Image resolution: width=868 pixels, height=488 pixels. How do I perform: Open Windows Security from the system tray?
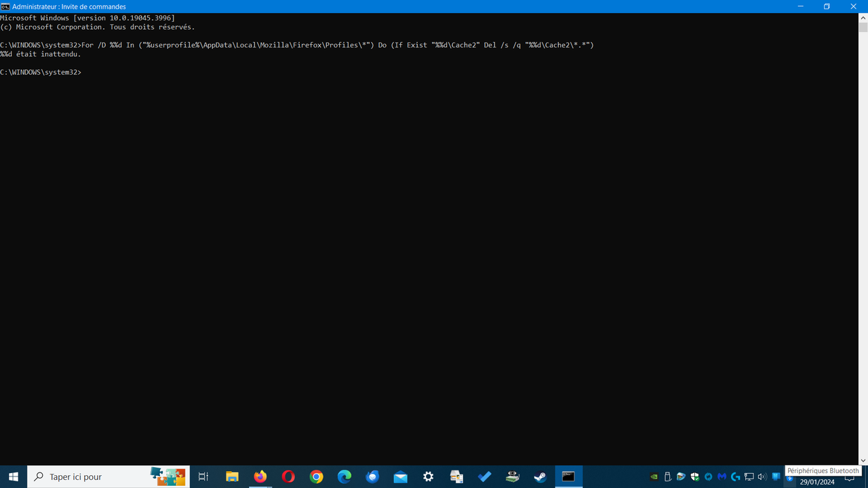point(694,476)
